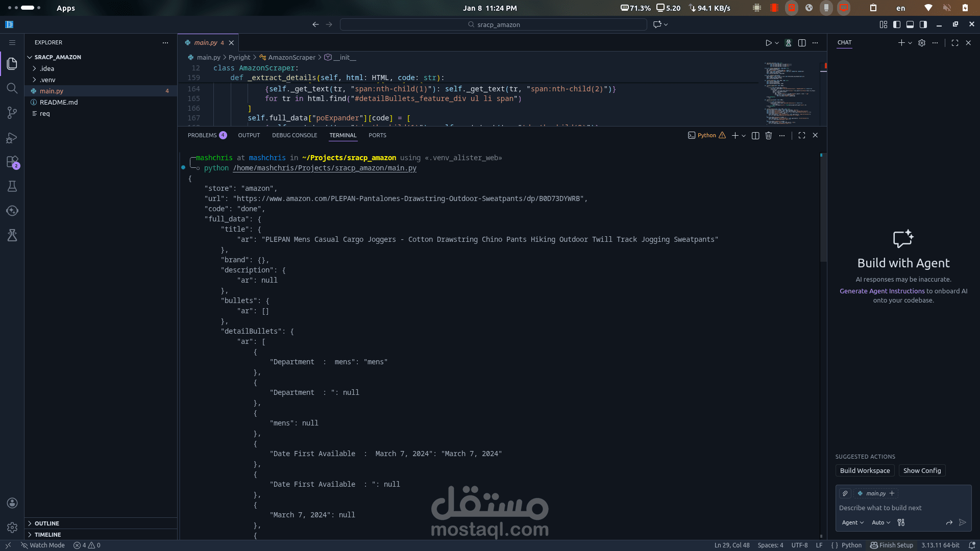
Task: Click Finish Setup in status bar
Action: (892, 545)
